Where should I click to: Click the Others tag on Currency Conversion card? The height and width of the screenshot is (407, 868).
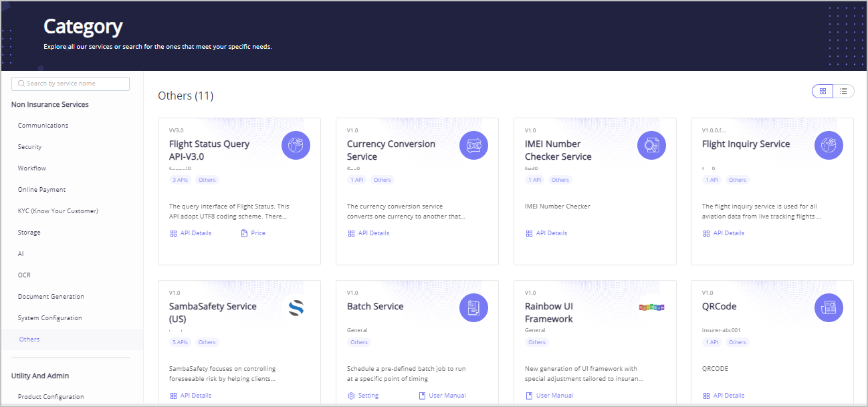(x=383, y=180)
